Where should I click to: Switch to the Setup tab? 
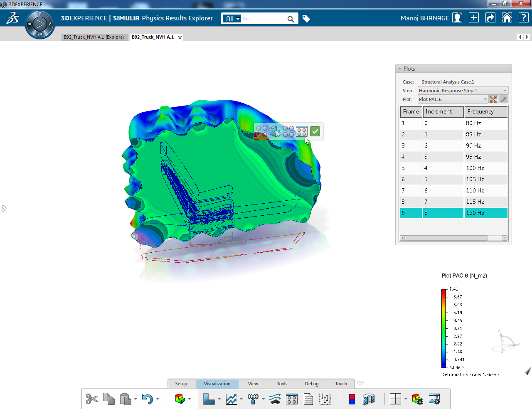tap(181, 384)
